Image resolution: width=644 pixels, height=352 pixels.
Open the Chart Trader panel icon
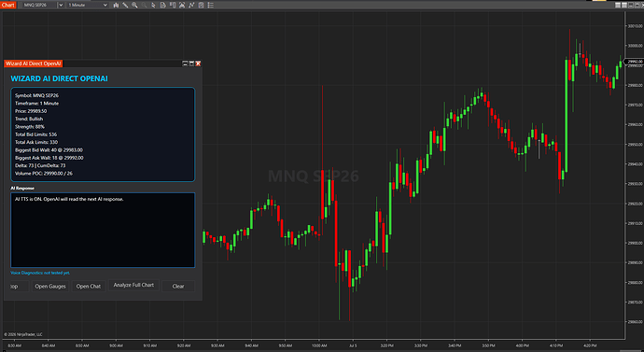tap(173, 5)
